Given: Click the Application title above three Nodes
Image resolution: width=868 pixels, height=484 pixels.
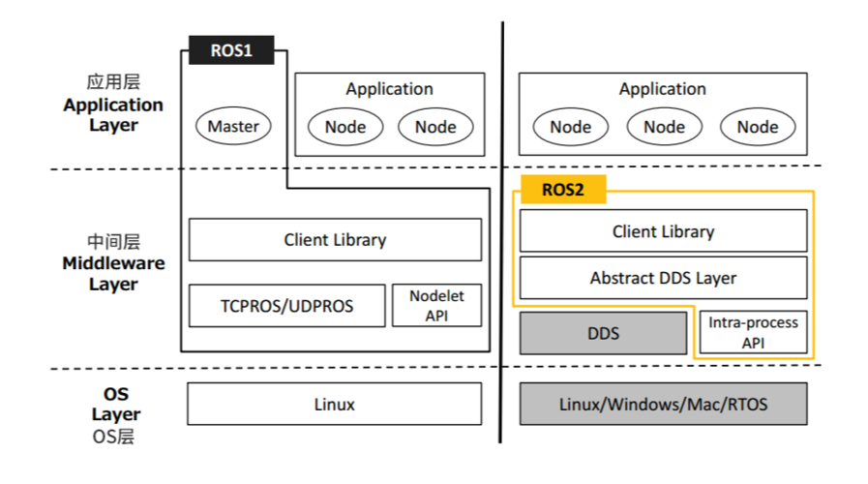Looking at the screenshot, I should [663, 89].
